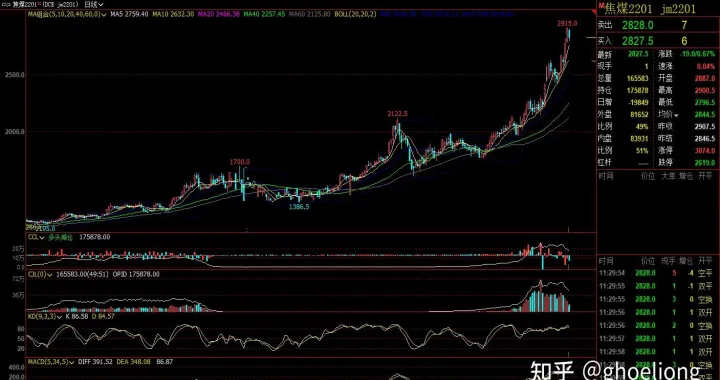Click the MA10 2632.30 legend value
The height and width of the screenshot is (380, 720).
(x=173, y=15)
